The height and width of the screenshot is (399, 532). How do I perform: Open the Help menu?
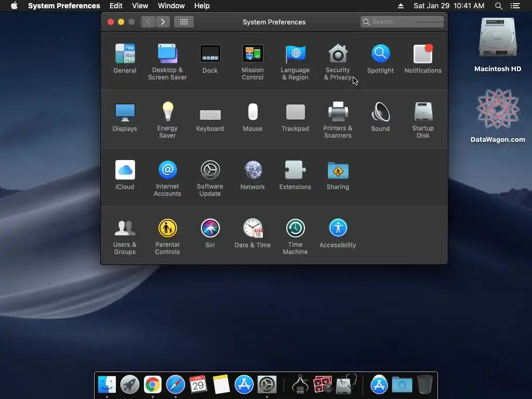coord(202,6)
